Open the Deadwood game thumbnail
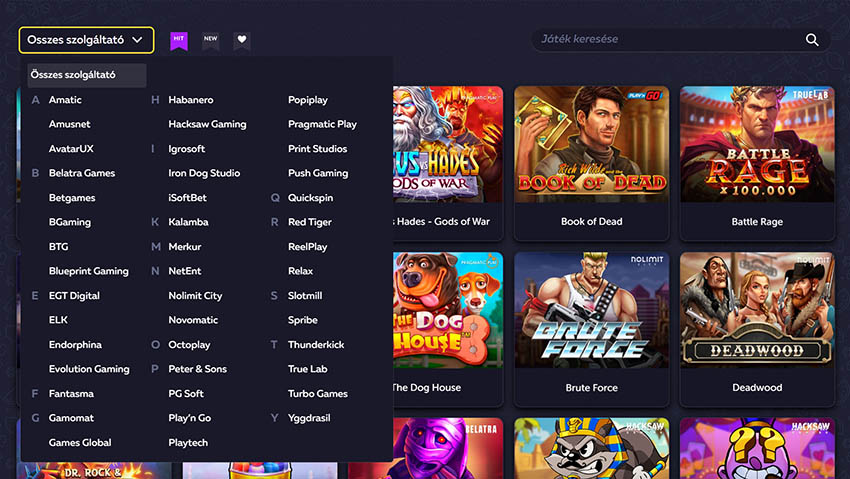 click(x=757, y=310)
